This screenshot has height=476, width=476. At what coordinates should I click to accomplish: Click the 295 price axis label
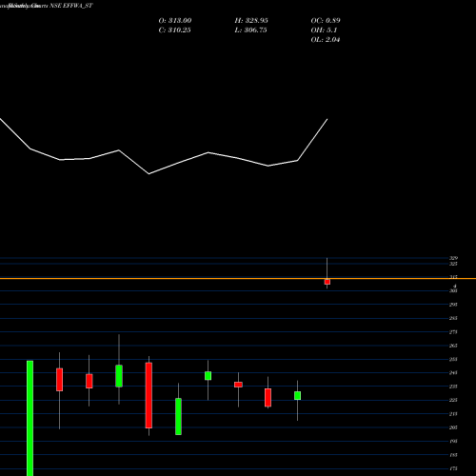click(x=453, y=305)
